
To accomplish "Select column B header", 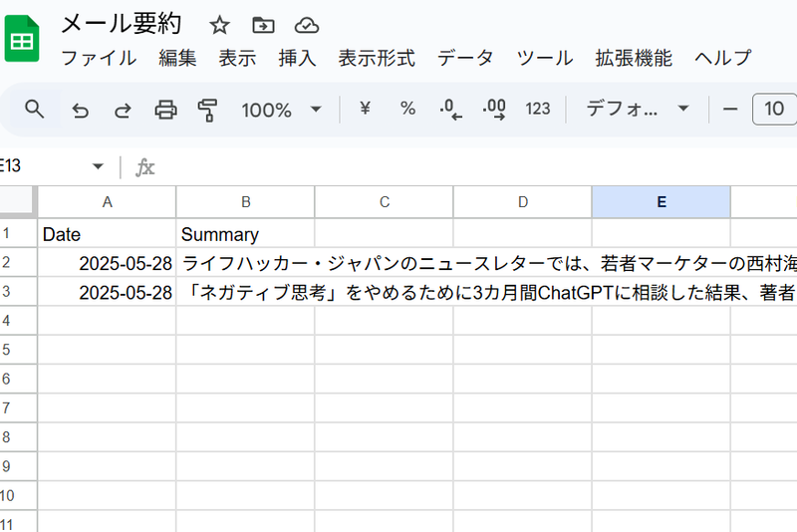I will tap(245, 201).
